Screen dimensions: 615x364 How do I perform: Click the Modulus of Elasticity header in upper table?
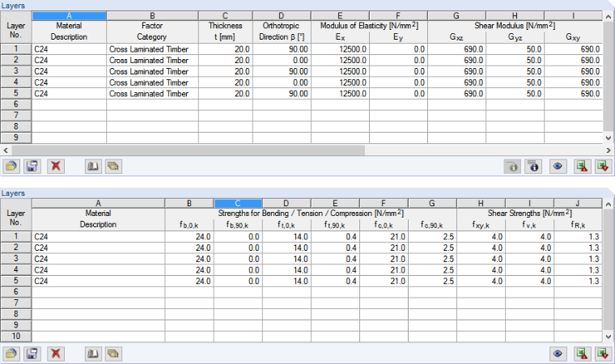pos(369,26)
